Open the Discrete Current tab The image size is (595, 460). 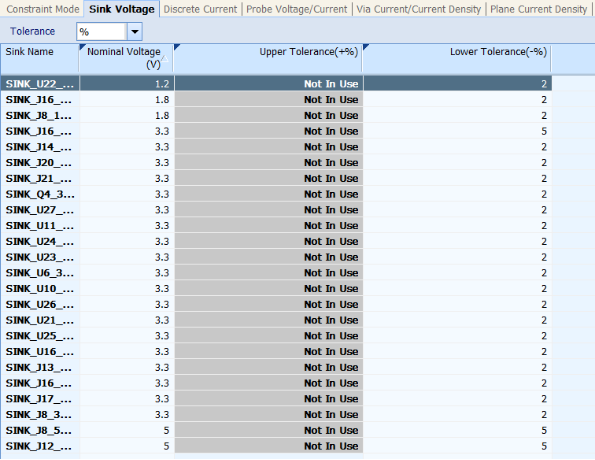point(200,9)
